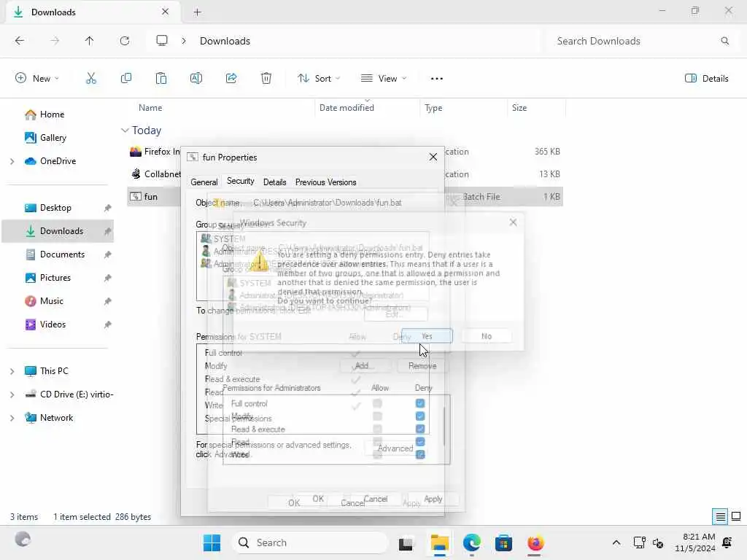Image resolution: width=747 pixels, height=560 pixels.
Task: Collapse the Today group chevron
Action: click(125, 130)
